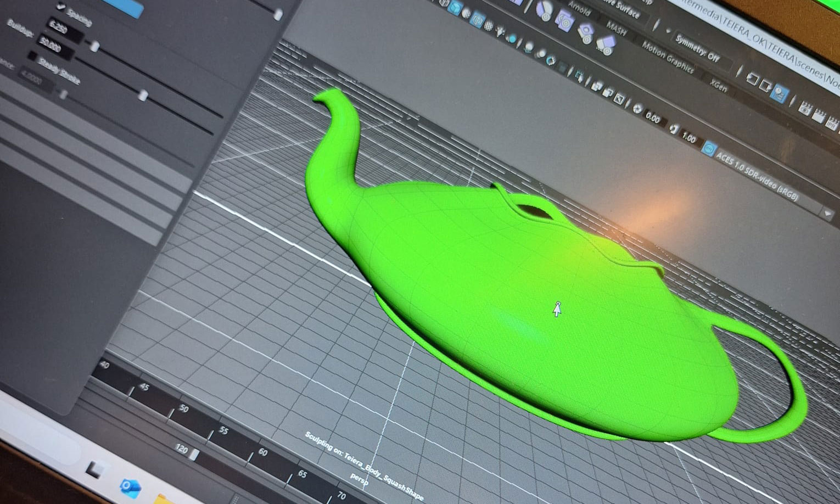This screenshot has width=840, height=504.
Task: Click Use Default Material sphere icon
Action: [x=466, y=13]
